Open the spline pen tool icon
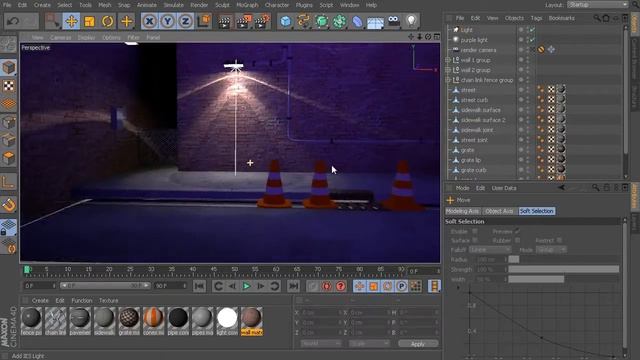 303,21
